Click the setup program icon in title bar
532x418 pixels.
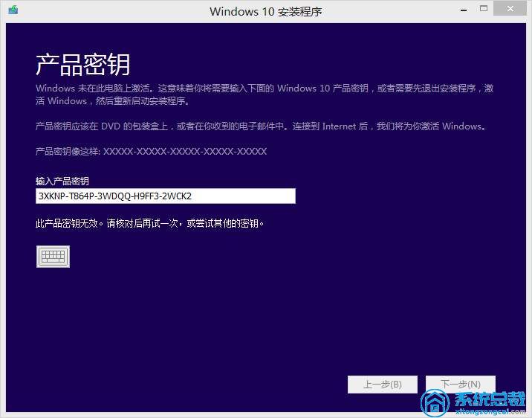13,11
